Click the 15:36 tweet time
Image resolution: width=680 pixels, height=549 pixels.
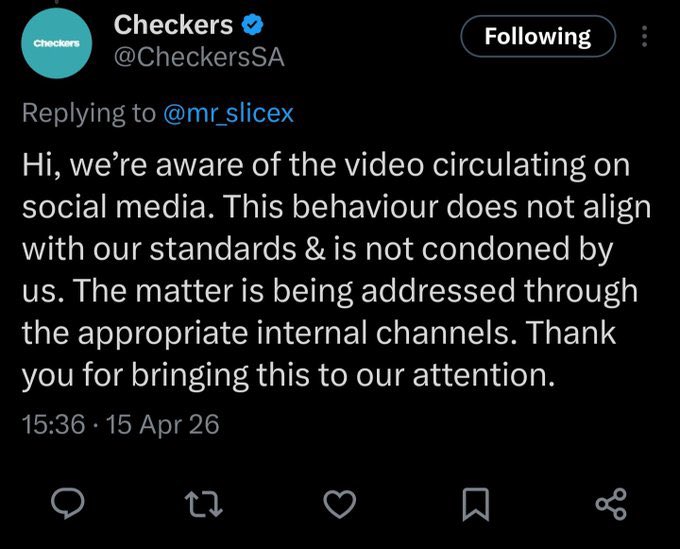(x=52, y=424)
